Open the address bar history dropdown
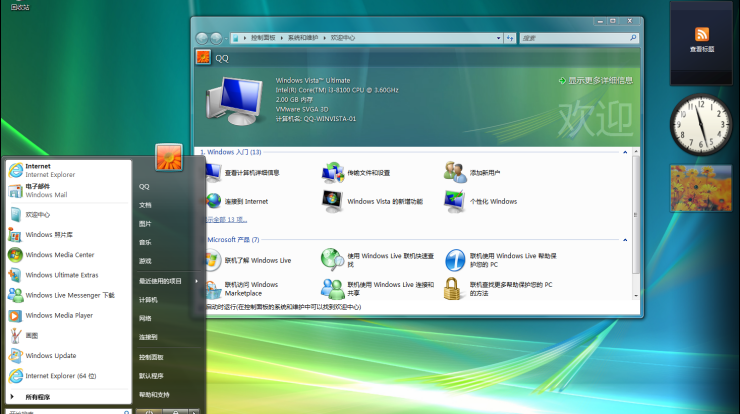 [x=498, y=38]
